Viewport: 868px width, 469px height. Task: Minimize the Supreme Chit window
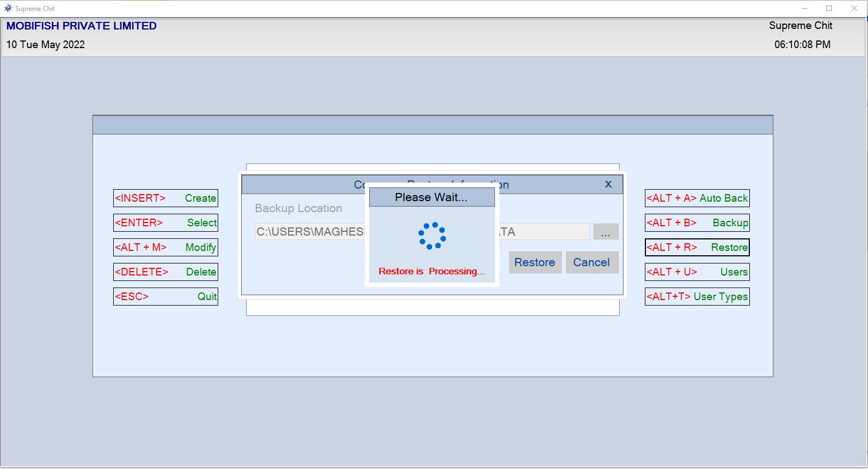[805, 8]
